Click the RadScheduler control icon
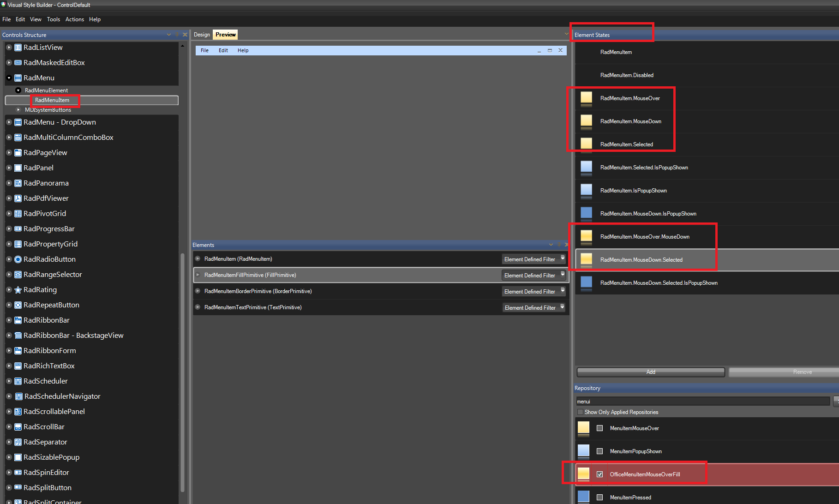Screen dimensions: 839x504 pos(18,381)
